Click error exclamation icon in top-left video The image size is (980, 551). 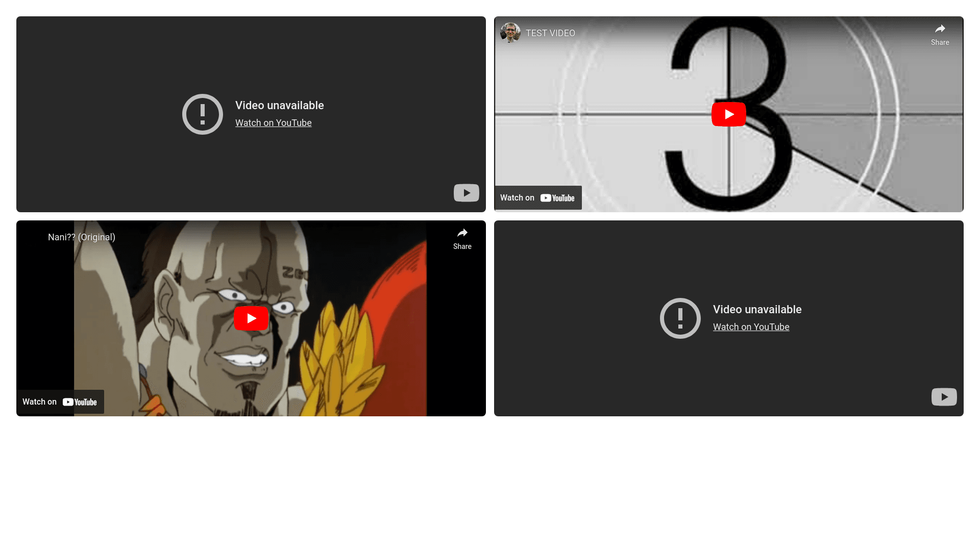tap(203, 114)
